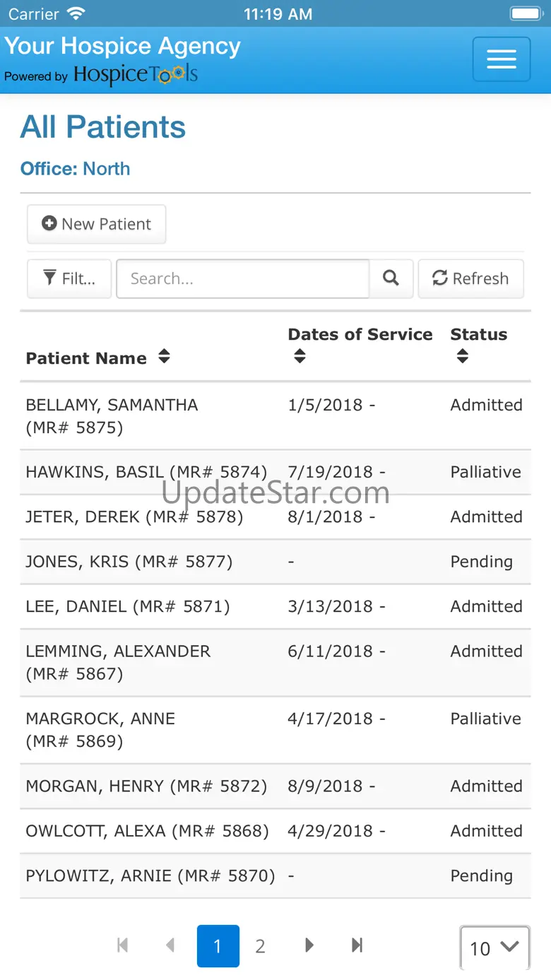Open patient Jeter, Derek record
The height and width of the screenshot is (980, 551).
coord(134,516)
